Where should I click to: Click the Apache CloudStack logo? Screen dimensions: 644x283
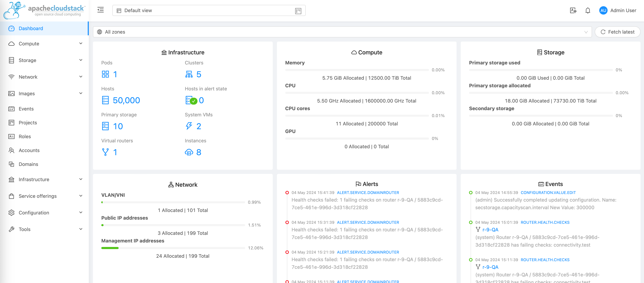point(44,10)
